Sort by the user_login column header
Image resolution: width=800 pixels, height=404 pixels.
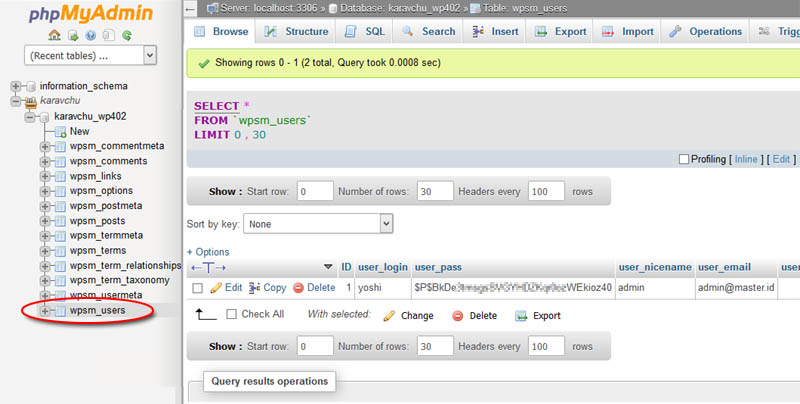tap(383, 267)
